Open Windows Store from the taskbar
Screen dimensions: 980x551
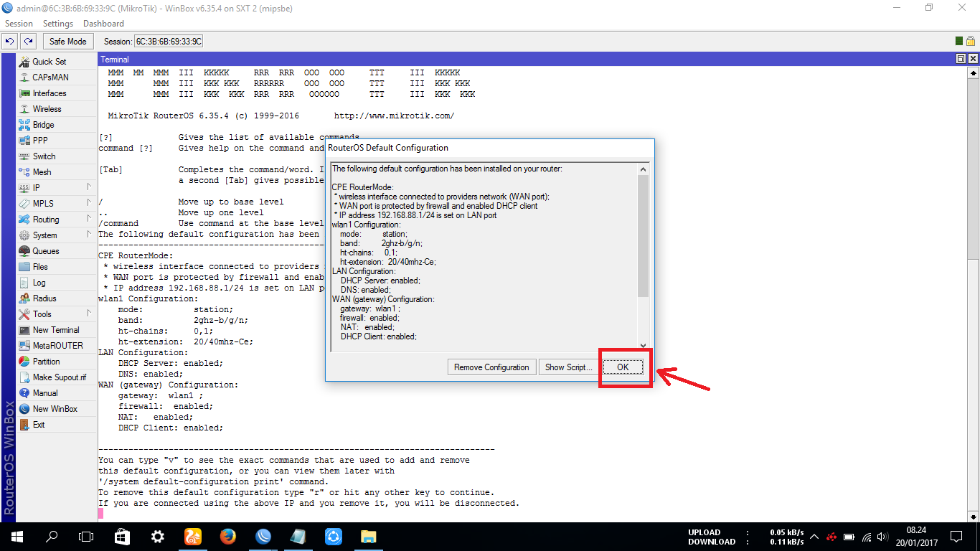tap(123, 537)
